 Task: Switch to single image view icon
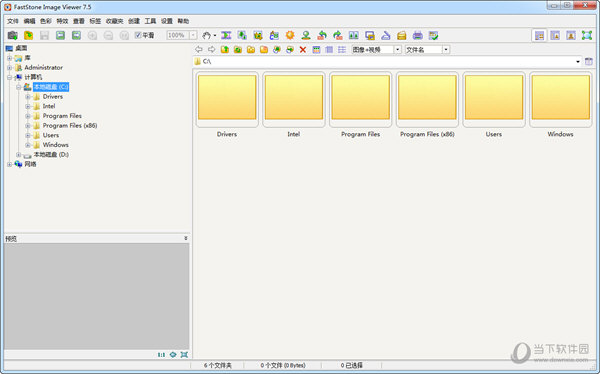click(571, 36)
